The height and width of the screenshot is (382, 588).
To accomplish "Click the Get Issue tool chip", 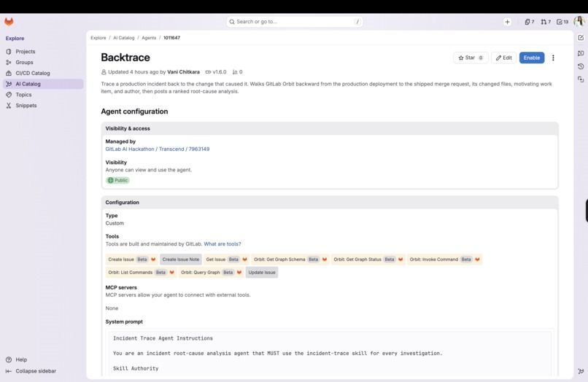I will [226, 260].
